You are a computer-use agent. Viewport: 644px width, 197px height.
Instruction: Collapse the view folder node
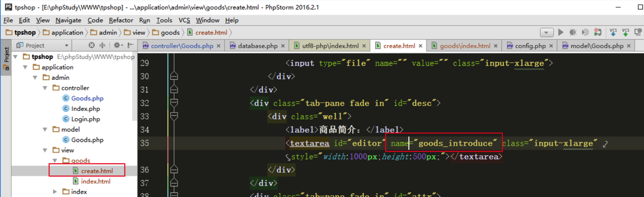point(45,150)
